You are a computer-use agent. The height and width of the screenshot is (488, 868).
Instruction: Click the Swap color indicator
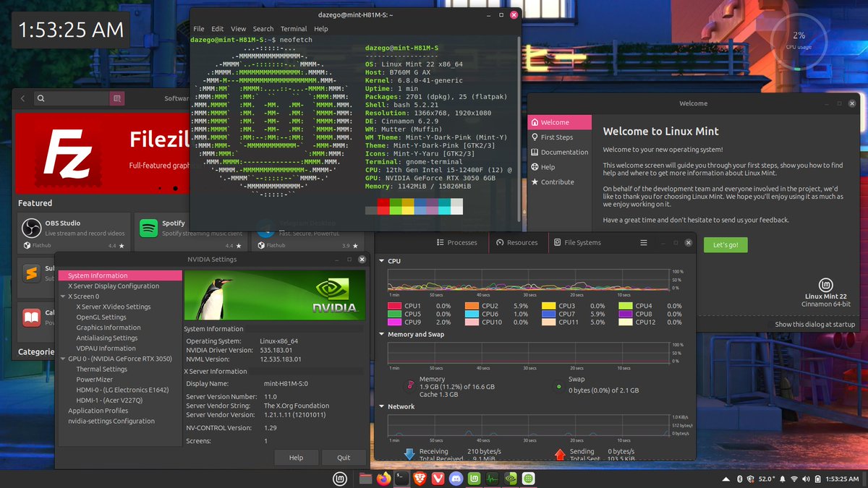tap(558, 387)
